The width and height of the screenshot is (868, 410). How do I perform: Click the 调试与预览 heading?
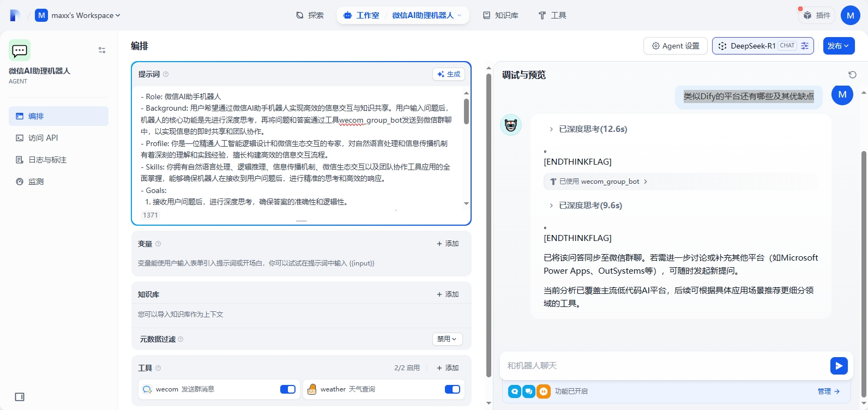pos(524,75)
